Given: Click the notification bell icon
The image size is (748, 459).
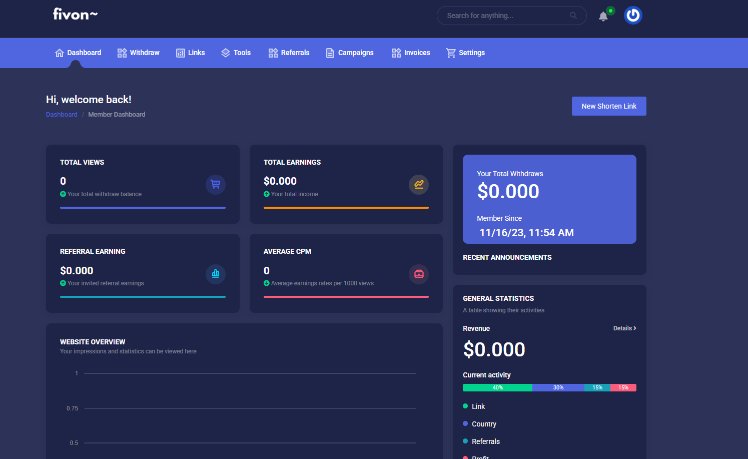Looking at the screenshot, I should [603, 16].
